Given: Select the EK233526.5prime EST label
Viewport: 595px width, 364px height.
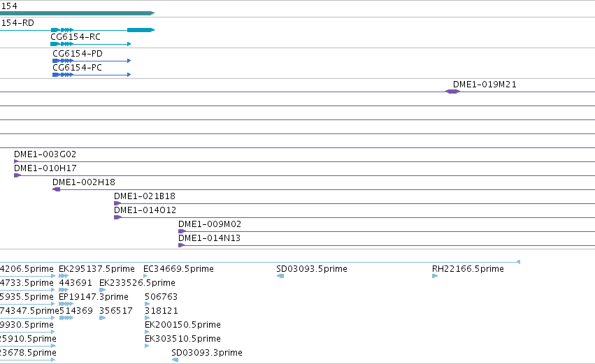Looking at the screenshot, I should point(137,283).
